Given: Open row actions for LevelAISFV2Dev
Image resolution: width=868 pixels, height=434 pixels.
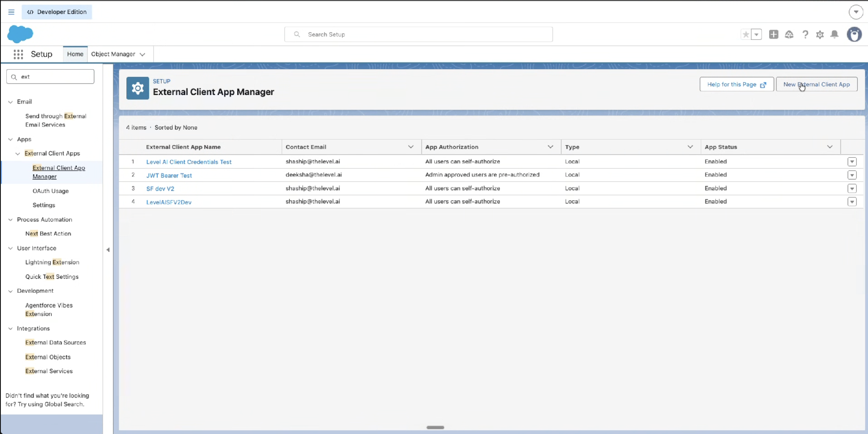Looking at the screenshot, I should pos(852,202).
